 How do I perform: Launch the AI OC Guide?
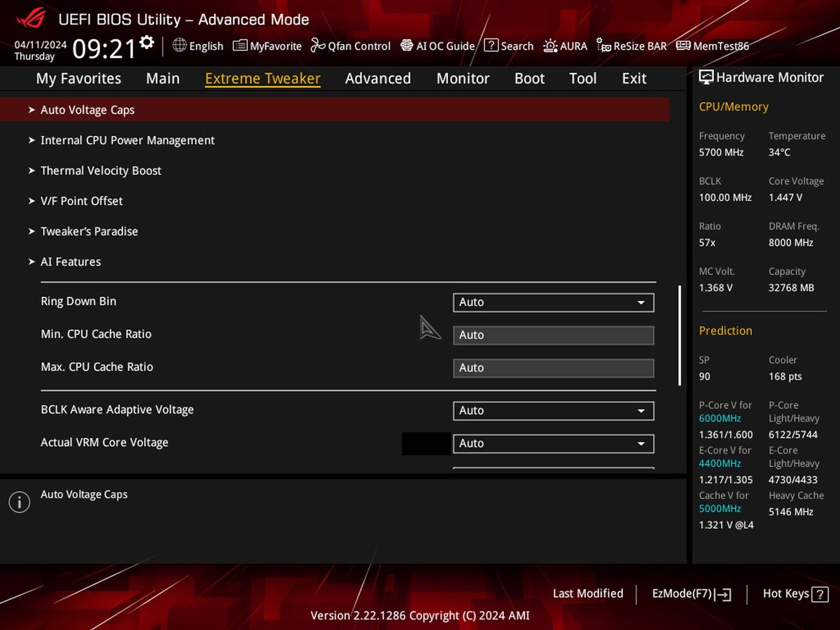pos(437,45)
